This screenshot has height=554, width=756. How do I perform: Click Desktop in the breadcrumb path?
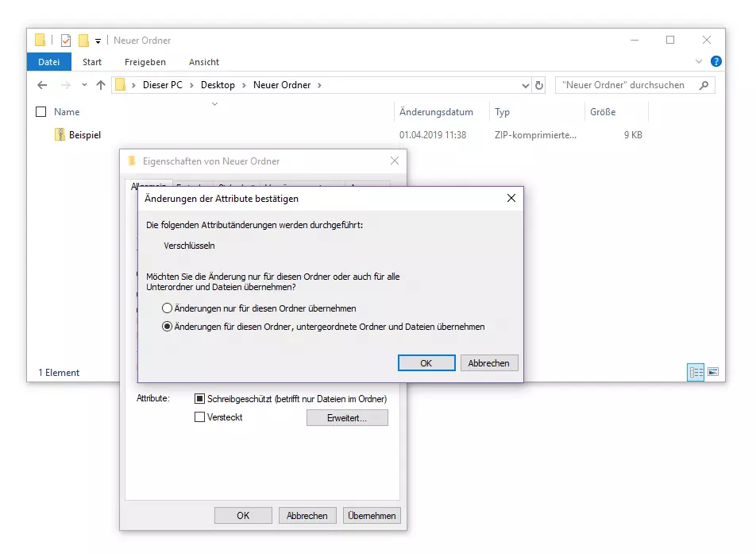pyautogui.click(x=218, y=85)
